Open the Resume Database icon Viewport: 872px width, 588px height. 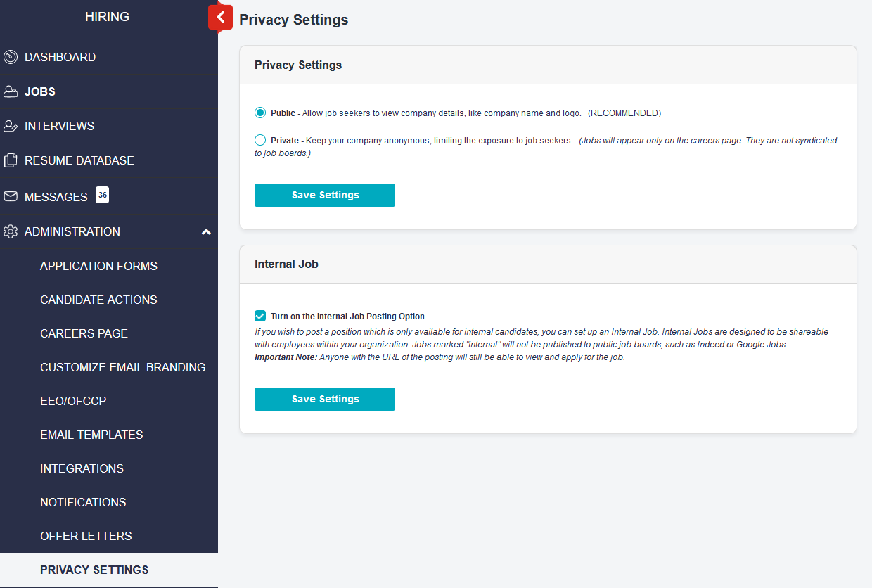click(x=11, y=160)
